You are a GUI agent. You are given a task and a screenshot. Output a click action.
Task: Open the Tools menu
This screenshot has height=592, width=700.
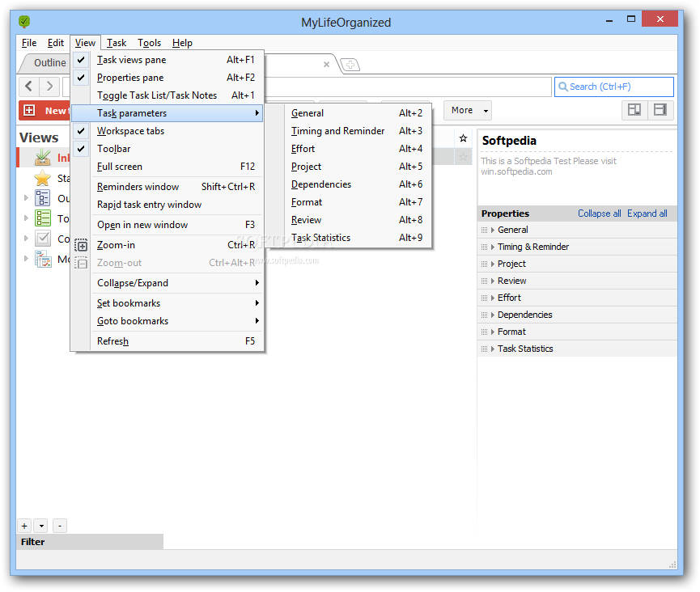[149, 43]
